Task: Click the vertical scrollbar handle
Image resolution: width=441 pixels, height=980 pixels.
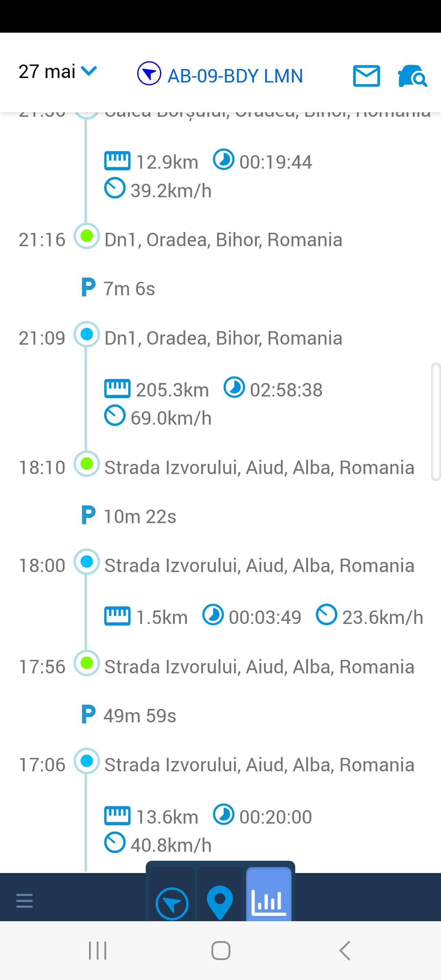Action: [x=436, y=421]
